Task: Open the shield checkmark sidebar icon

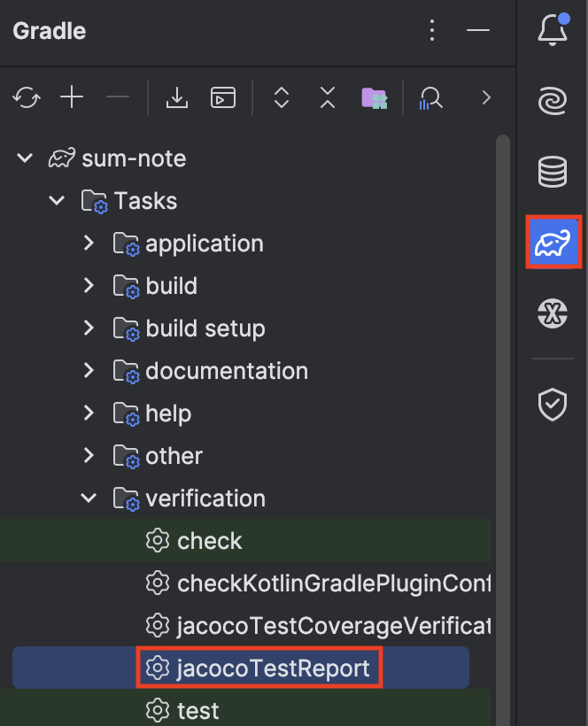Action: coord(553,405)
